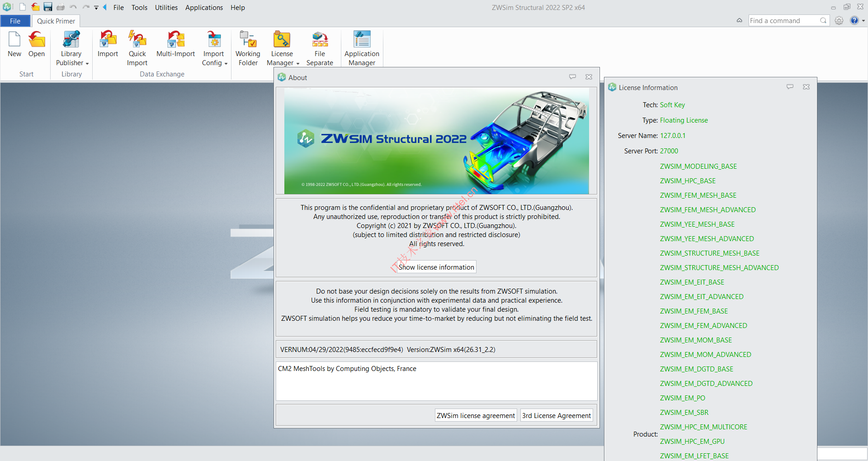Click the Soft Key tech value
This screenshot has height=461, width=868.
tap(672, 105)
